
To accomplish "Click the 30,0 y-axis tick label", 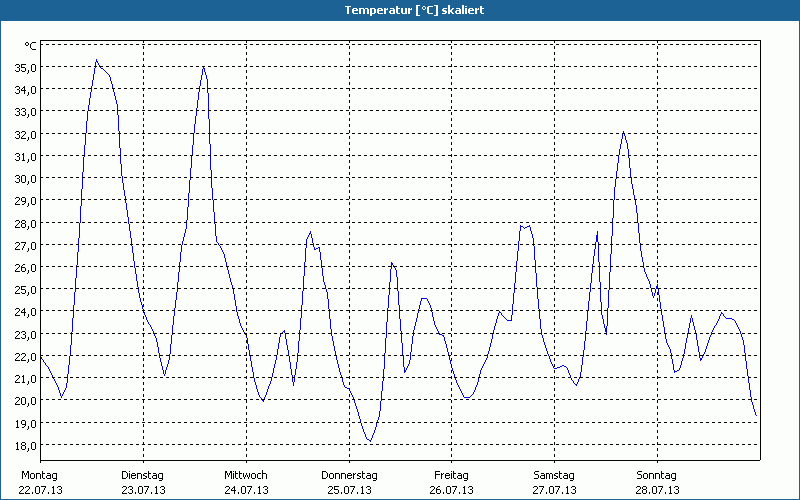I will pos(25,178).
